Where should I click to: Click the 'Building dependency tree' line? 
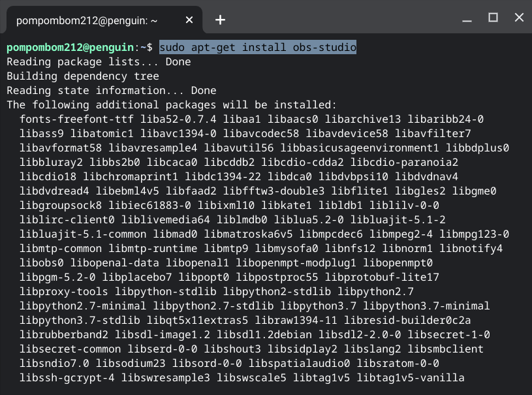pyautogui.click(x=83, y=76)
